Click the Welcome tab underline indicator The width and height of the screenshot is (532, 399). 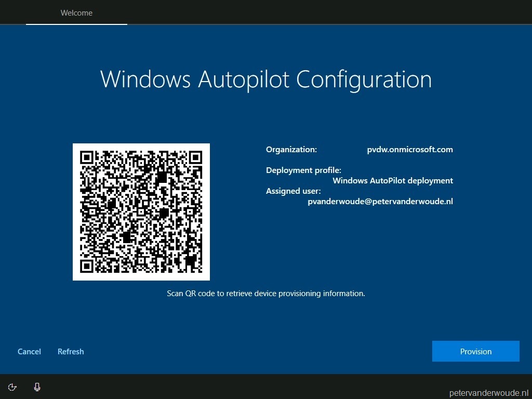point(76,25)
